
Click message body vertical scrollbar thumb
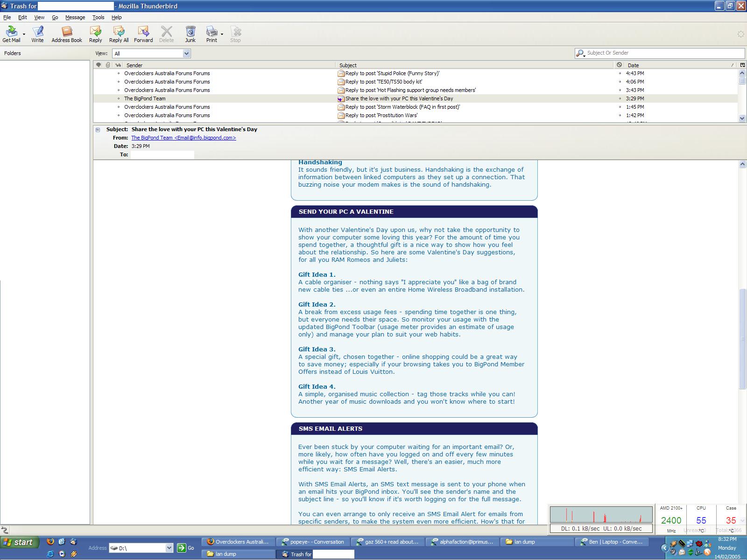743,339
